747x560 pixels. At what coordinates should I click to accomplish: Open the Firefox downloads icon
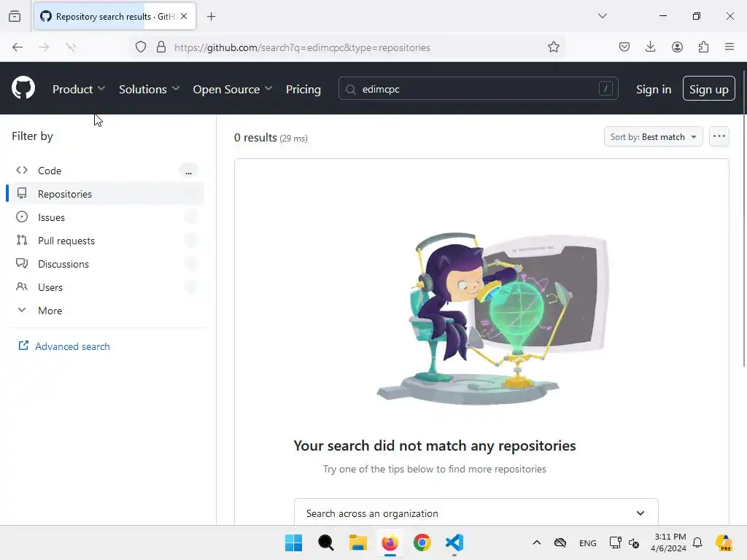650,47
